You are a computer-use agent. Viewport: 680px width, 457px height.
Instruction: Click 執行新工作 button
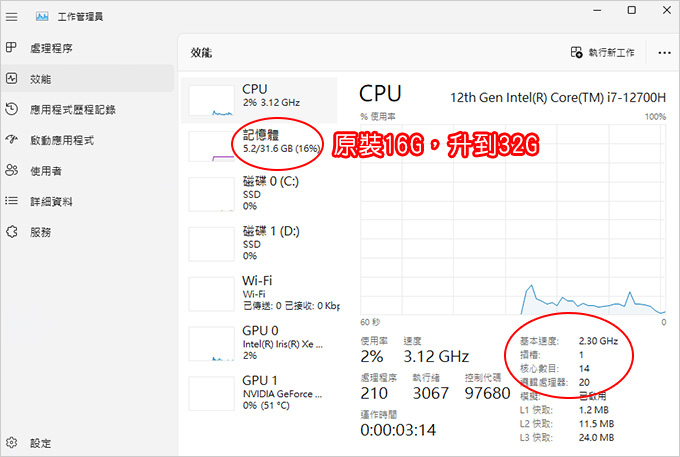[x=603, y=52]
